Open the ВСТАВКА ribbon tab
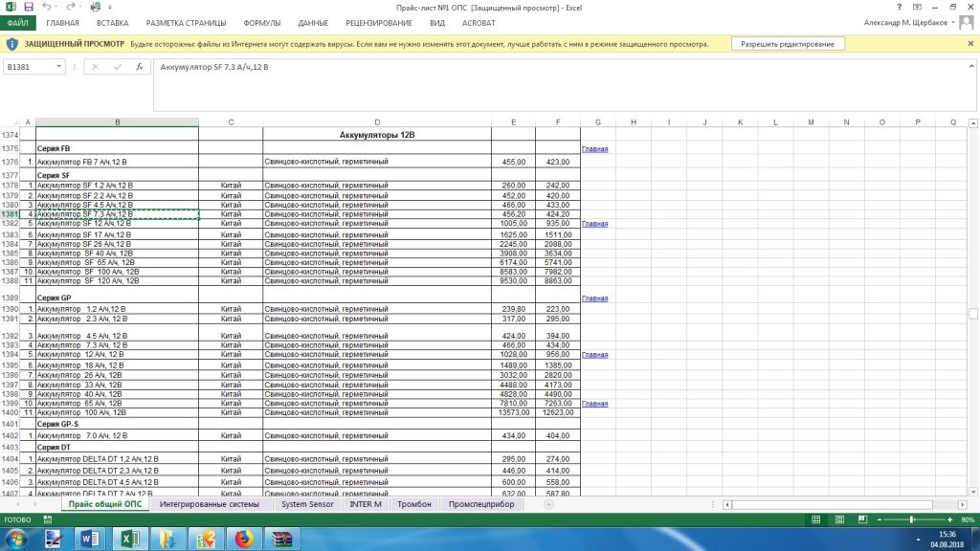Image resolution: width=980 pixels, height=551 pixels. (113, 23)
